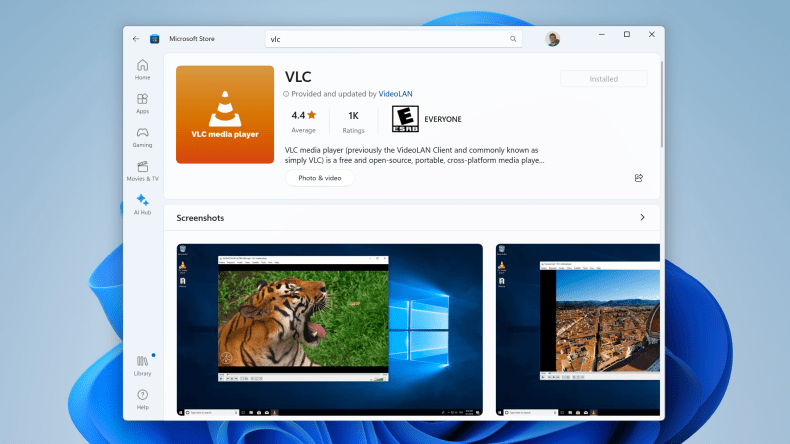Viewport: 790px width, 444px height.
Task: Click the ESRB Everyone rating badge
Action: (x=406, y=119)
